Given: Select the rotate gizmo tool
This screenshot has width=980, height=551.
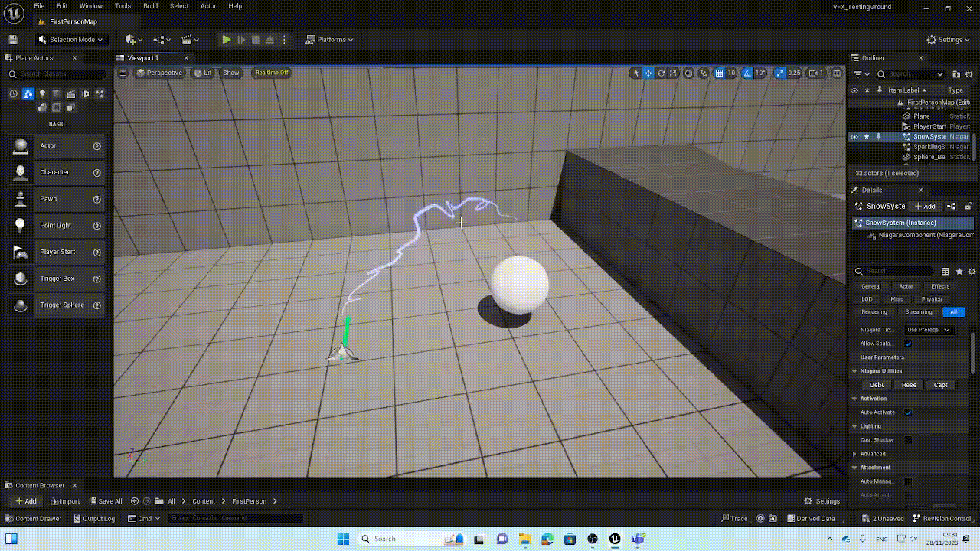Looking at the screenshot, I should pos(661,73).
